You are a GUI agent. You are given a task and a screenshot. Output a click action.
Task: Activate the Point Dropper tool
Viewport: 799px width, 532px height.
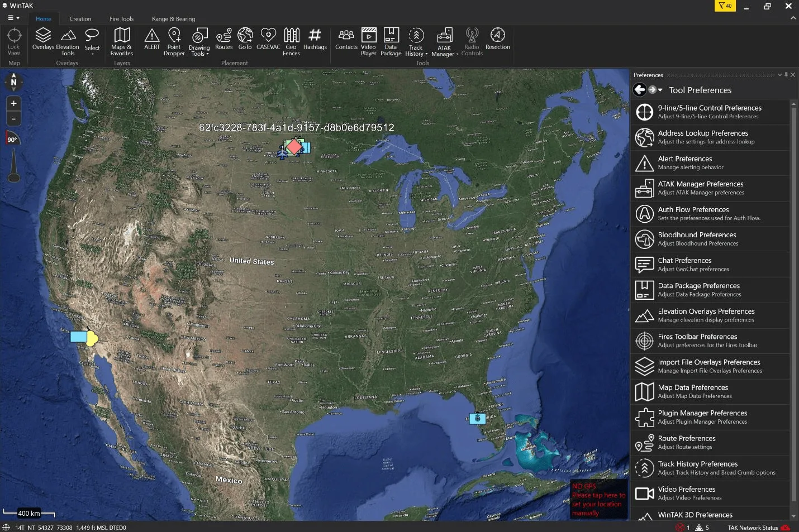pos(174,42)
